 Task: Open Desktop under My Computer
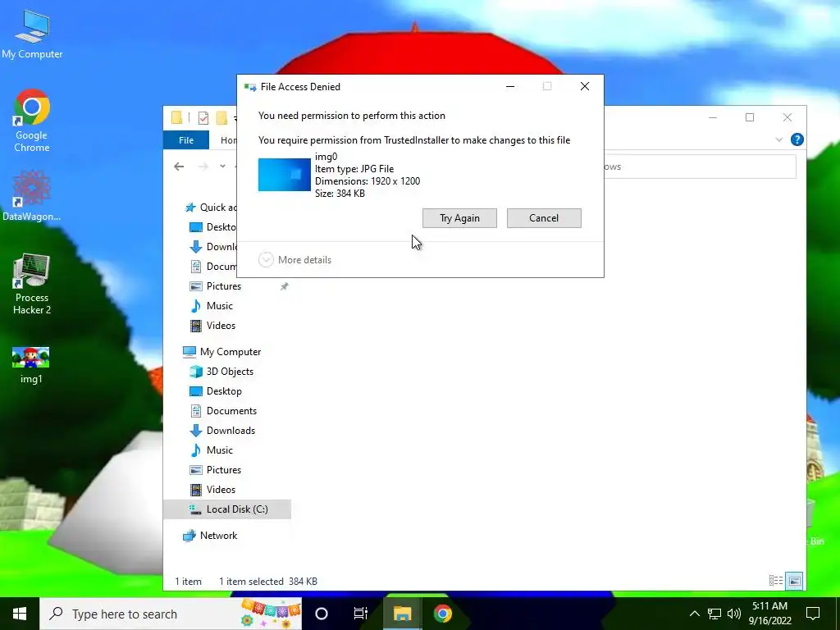point(216,391)
